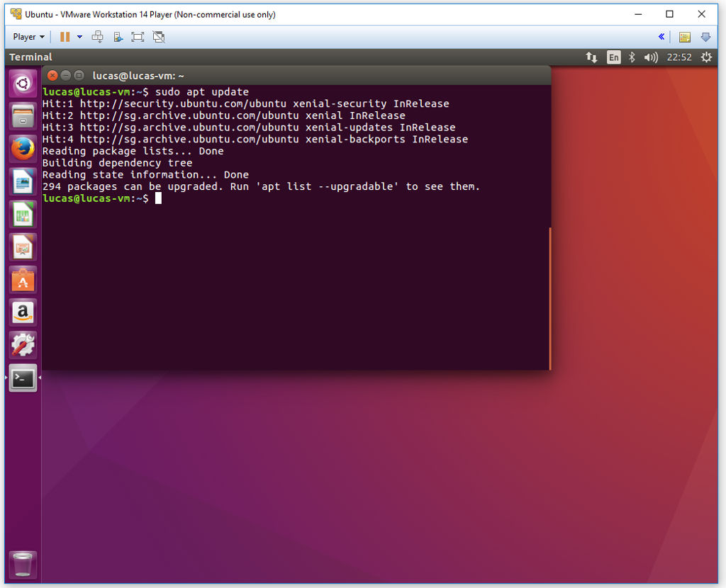Click 'Building dependency tree' line
Image resolution: width=726 pixels, height=588 pixels.
coord(117,163)
